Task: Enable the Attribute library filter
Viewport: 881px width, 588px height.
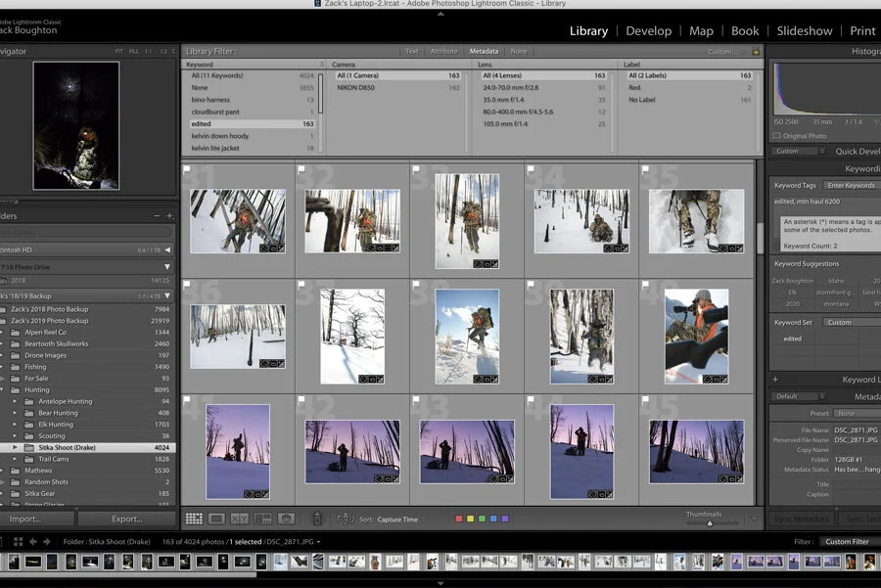Action: 443,51
